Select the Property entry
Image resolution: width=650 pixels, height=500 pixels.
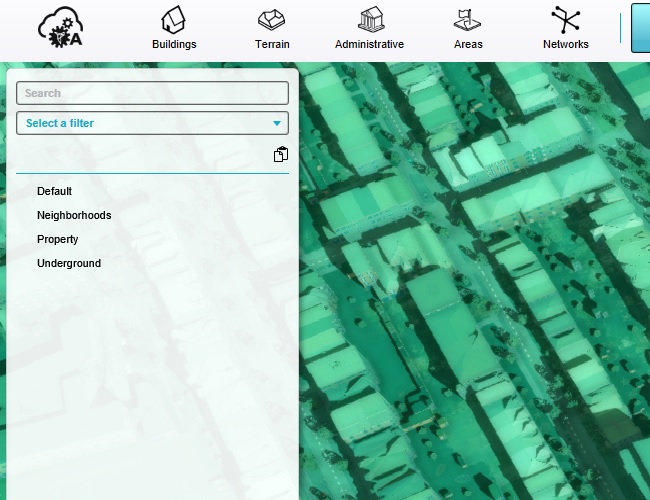[x=58, y=239]
